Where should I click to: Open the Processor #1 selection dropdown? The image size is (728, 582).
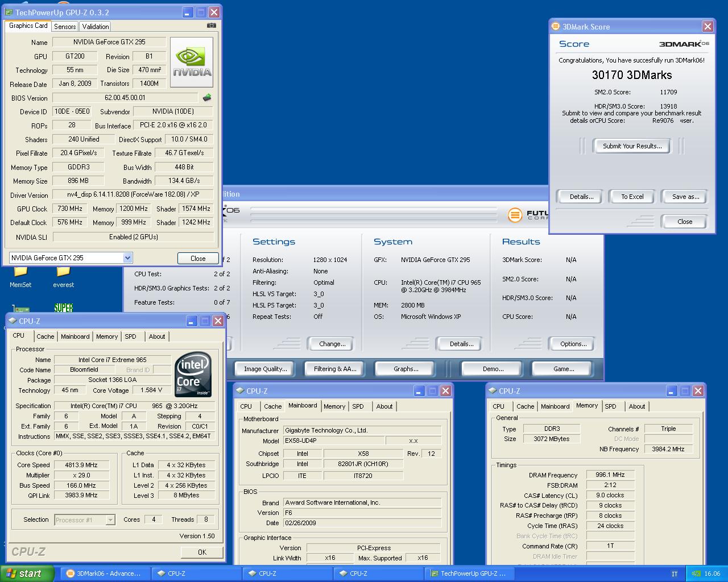pyautogui.click(x=110, y=519)
